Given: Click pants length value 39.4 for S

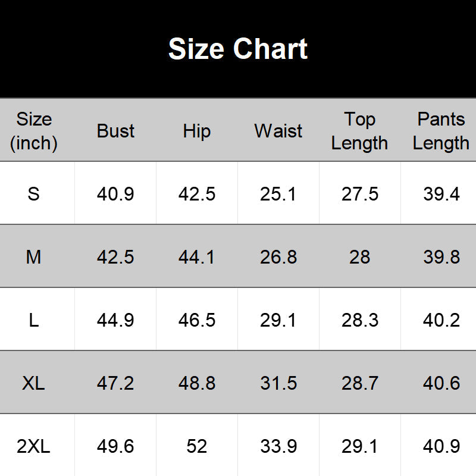Looking at the screenshot, I should coord(441,194).
